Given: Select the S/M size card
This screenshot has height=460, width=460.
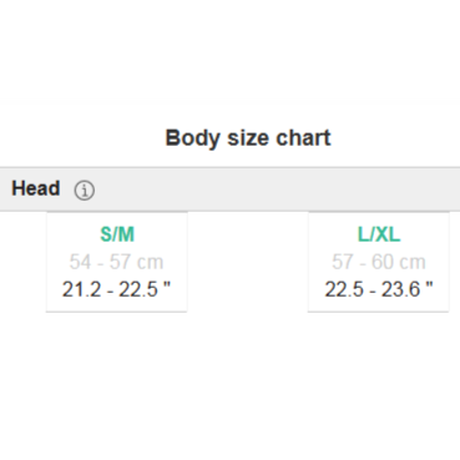Looking at the screenshot, I should click(117, 262).
